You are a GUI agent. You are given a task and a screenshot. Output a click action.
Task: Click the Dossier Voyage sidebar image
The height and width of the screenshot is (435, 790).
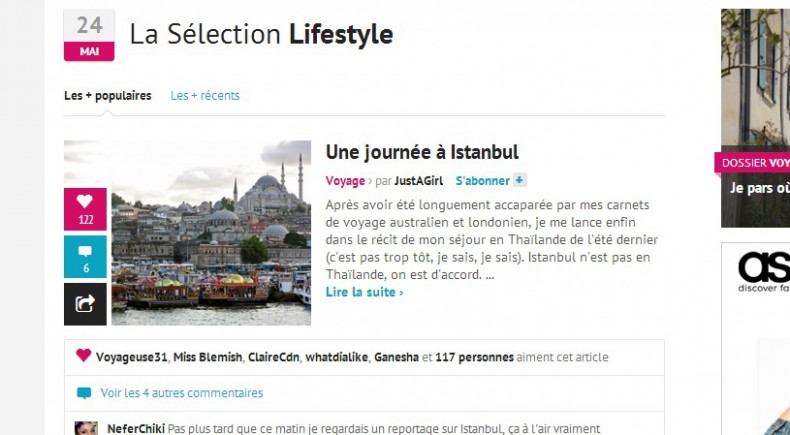coord(755,118)
